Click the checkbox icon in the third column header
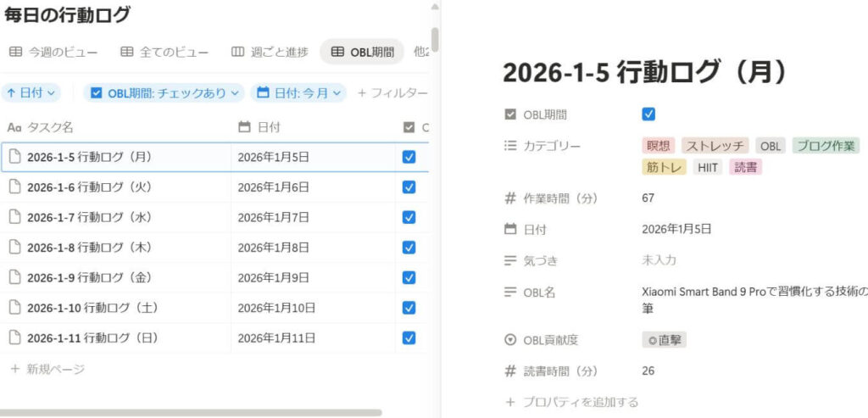This screenshot has height=418, width=868. coord(409,127)
